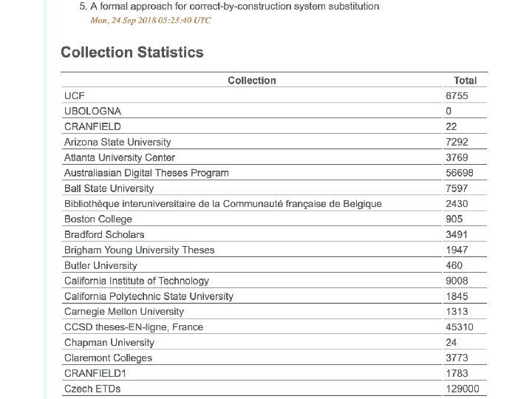Click the Czech ETDs total 129000
Screen dimensions: 532x399
(463, 389)
